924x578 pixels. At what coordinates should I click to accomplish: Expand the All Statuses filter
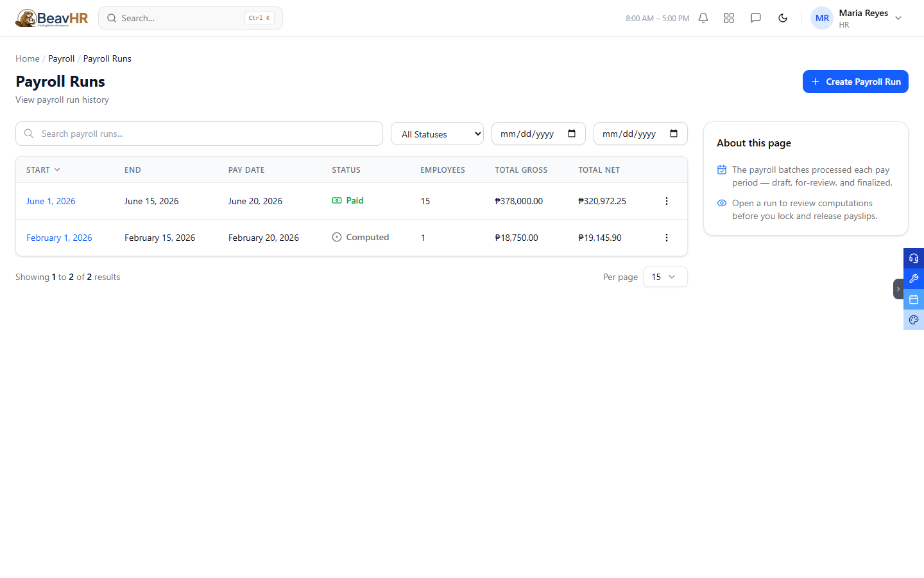pos(437,134)
